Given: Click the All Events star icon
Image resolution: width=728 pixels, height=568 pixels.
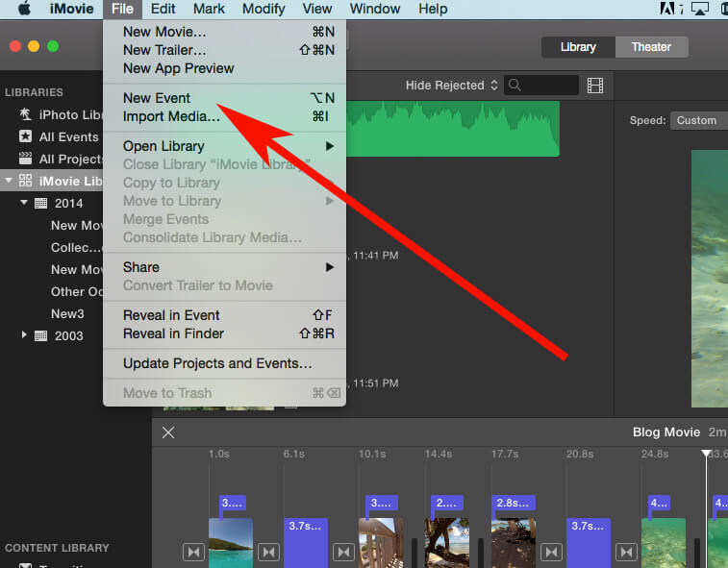Looking at the screenshot, I should point(25,136).
